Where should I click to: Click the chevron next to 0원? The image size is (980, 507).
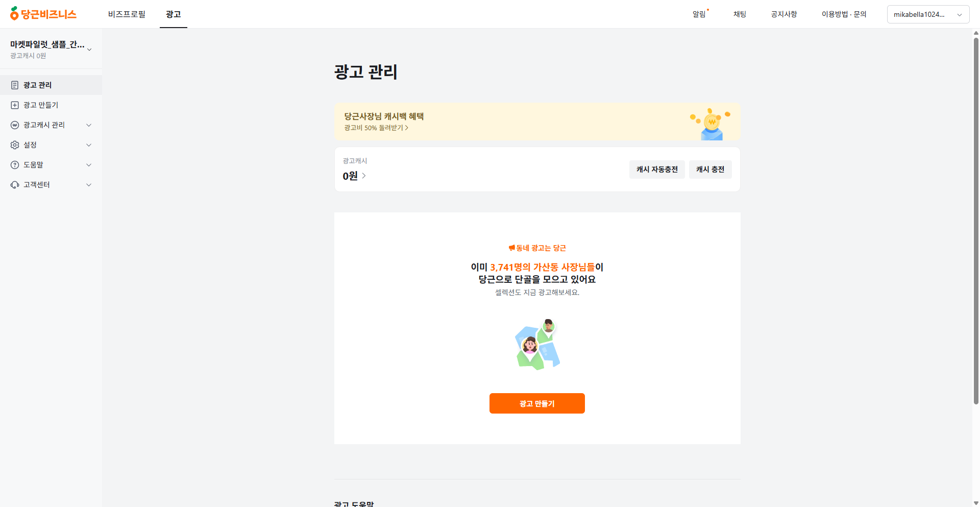coord(364,176)
